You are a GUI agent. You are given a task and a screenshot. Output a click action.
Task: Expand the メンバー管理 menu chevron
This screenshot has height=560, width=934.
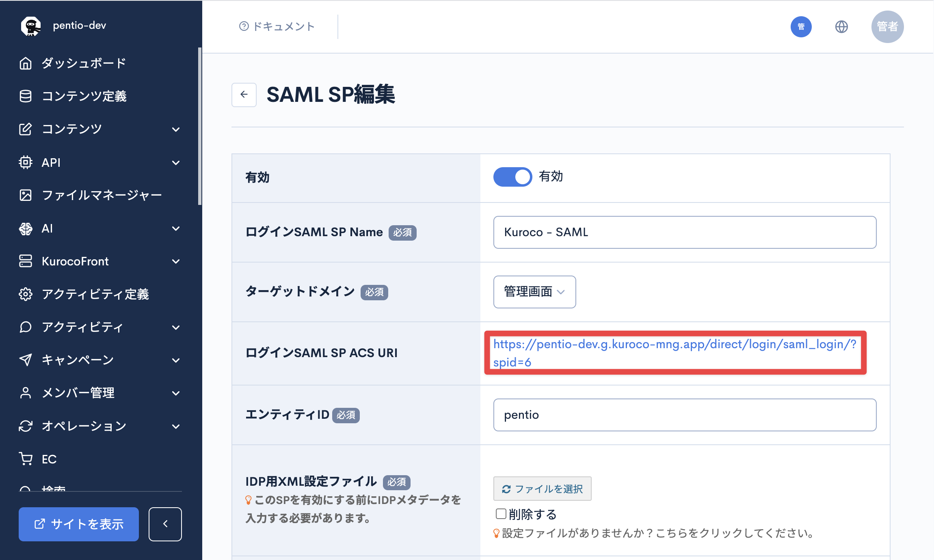pyautogui.click(x=176, y=393)
